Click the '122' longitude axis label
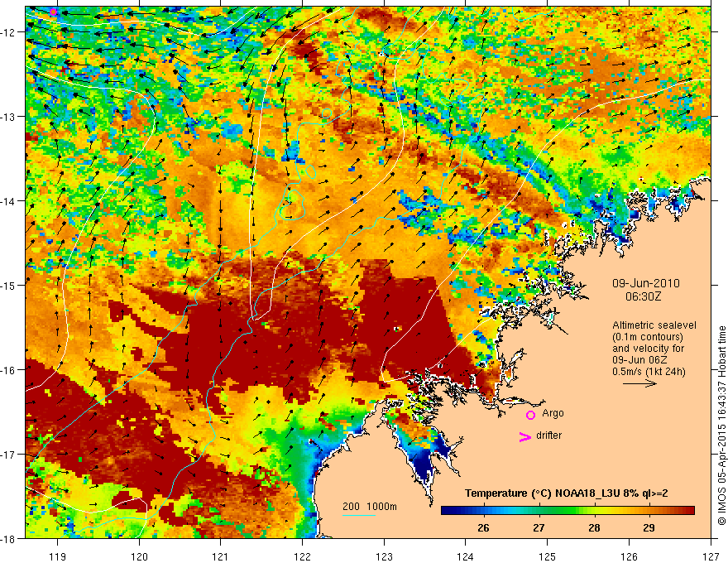Viewport: 728px width, 563px height. (x=302, y=556)
